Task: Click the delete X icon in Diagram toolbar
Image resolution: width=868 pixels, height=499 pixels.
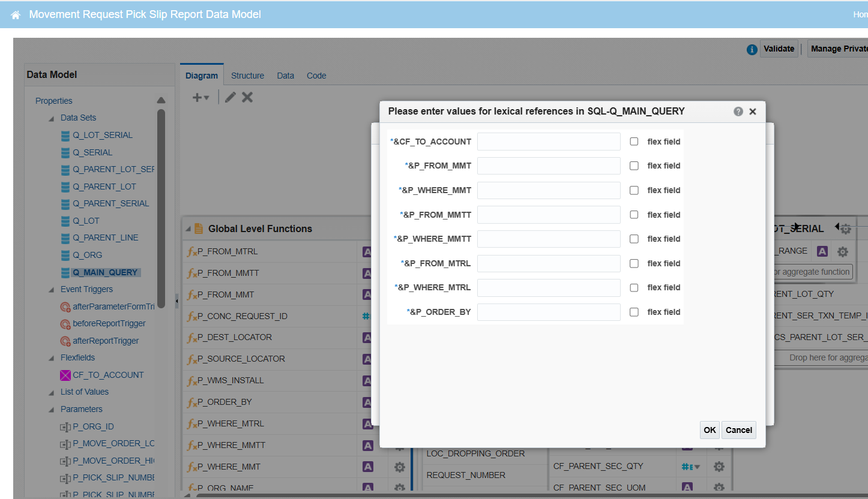Action: (247, 97)
